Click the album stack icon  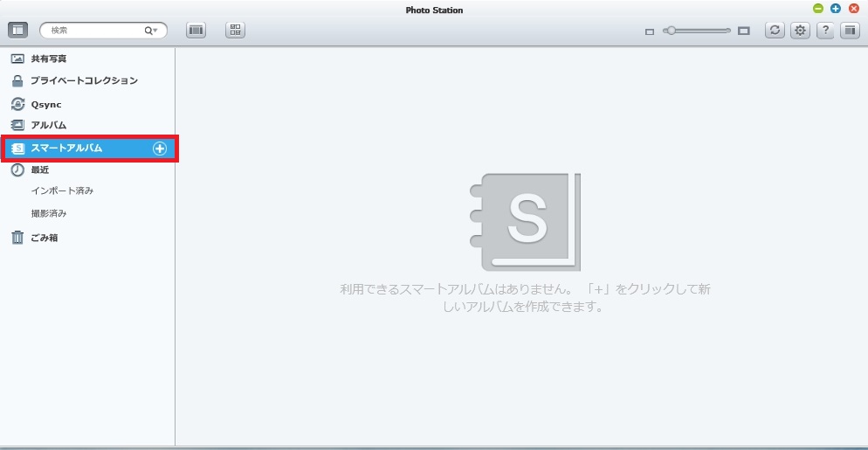17,125
